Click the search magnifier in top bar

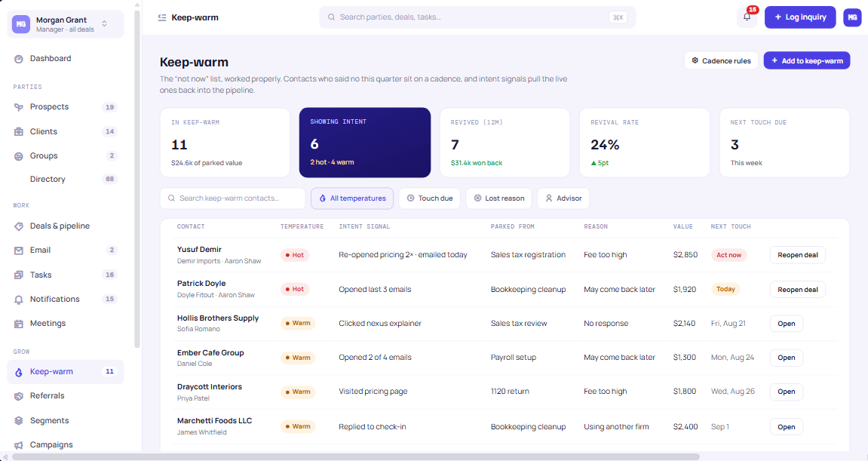point(331,17)
